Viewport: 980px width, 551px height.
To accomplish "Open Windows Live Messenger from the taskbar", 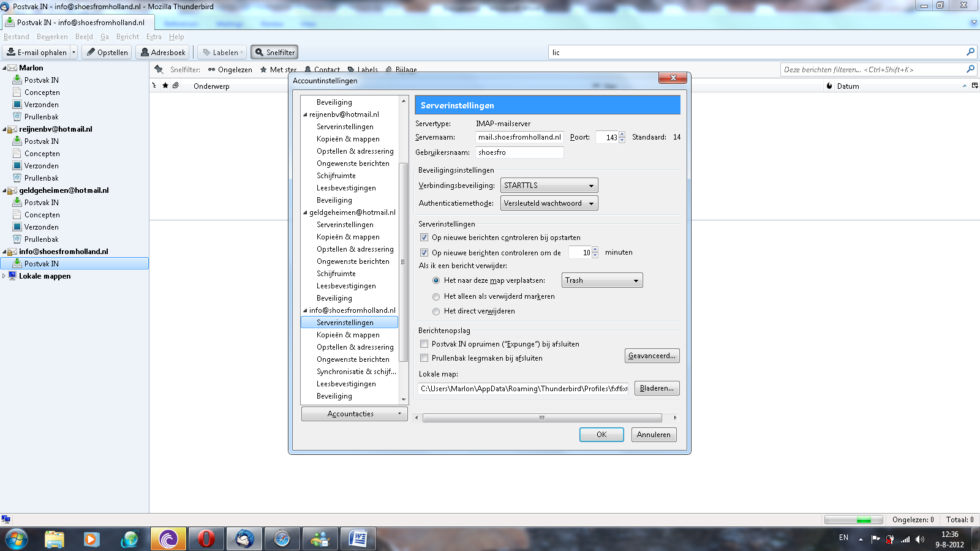I will click(320, 539).
